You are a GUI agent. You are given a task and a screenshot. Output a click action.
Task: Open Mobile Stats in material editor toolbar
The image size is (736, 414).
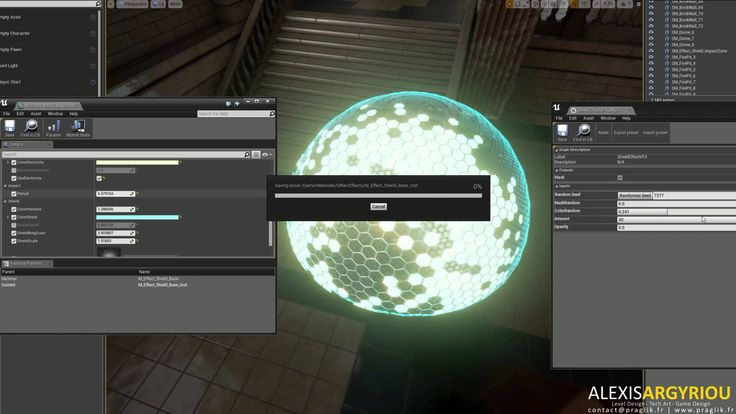tap(78, 128)
